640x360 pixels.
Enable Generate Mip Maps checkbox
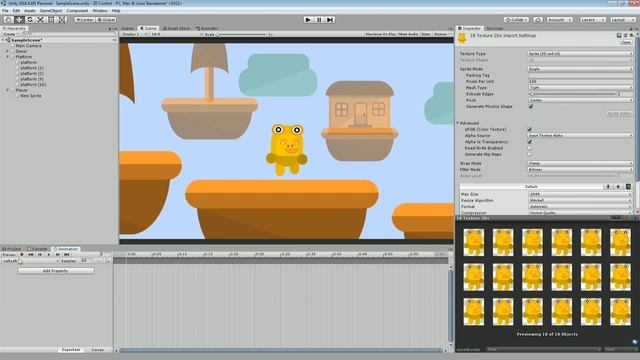530,155
